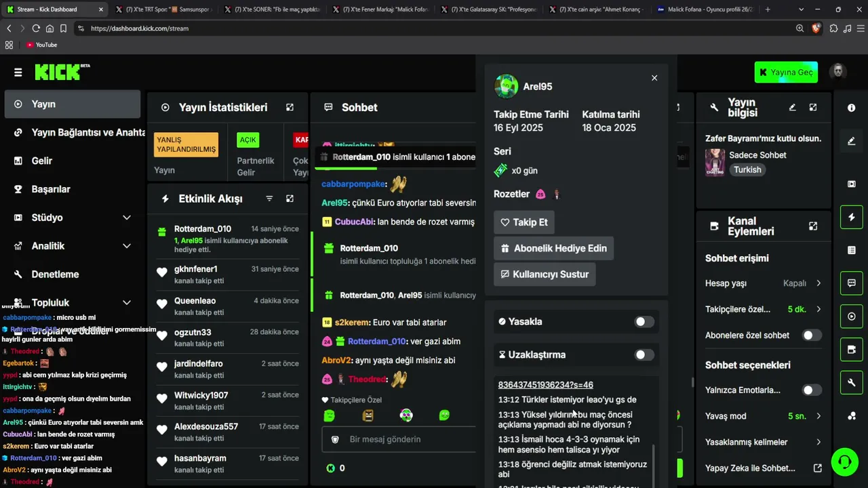Click the list icon in right rail
The height and width of the screenshot is (488, 868).
click(x=852, y=250)
